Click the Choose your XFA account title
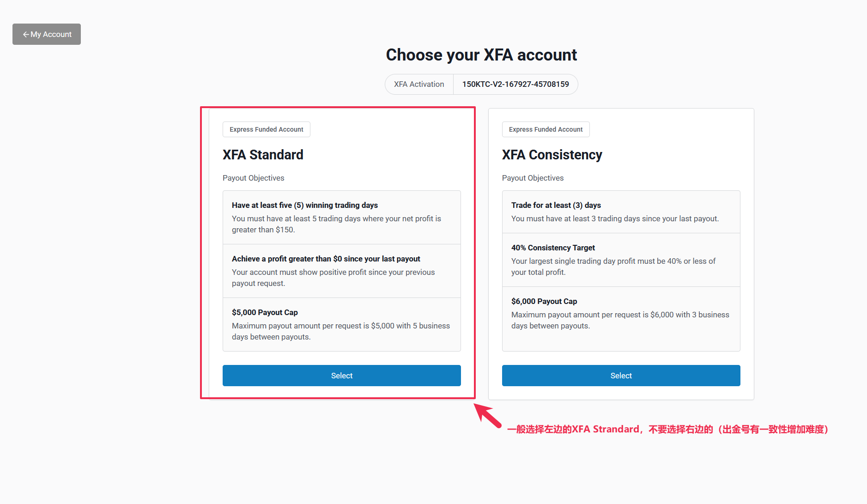 click(x=481, y=55)
